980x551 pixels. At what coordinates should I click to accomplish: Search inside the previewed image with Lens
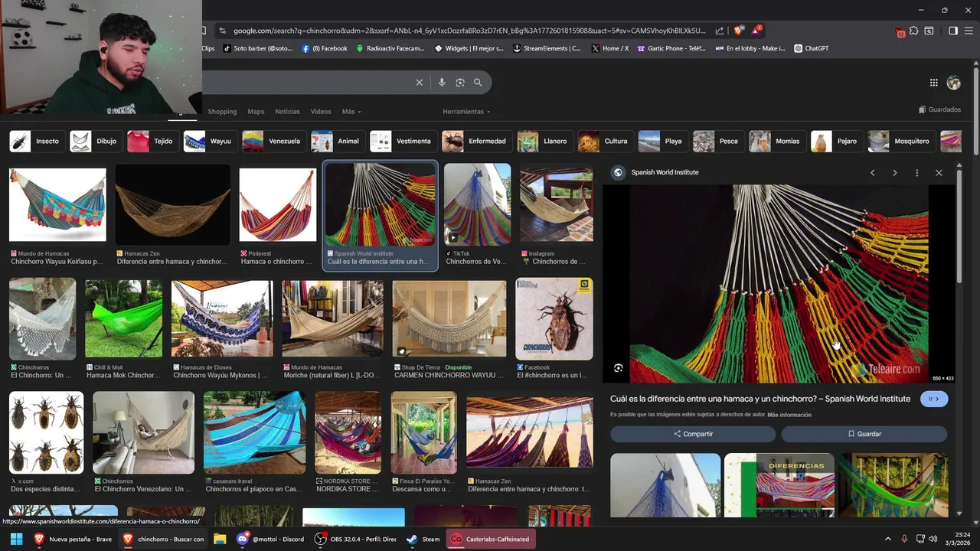[619, 368]
